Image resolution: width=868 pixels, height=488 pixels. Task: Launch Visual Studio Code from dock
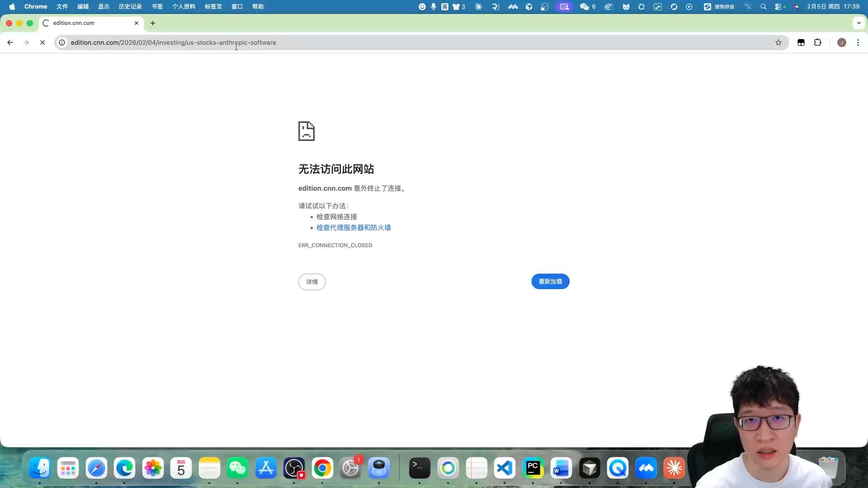coord(505,468)
